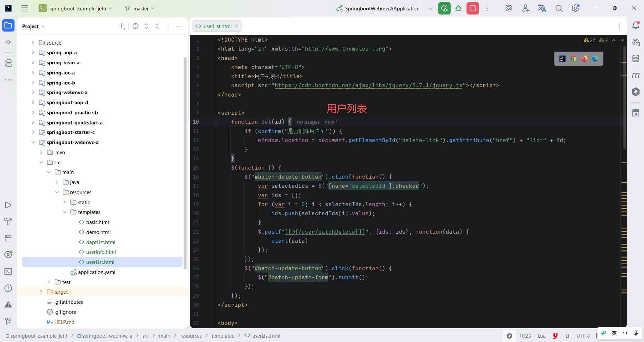Expand the .mvn folder

pos(41,152)
